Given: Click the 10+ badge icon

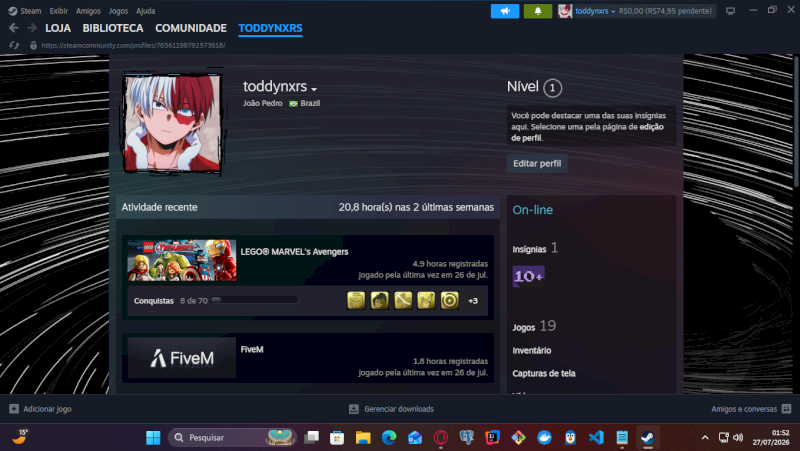Looking at the screenshot, I should click(x=528, y=276).
